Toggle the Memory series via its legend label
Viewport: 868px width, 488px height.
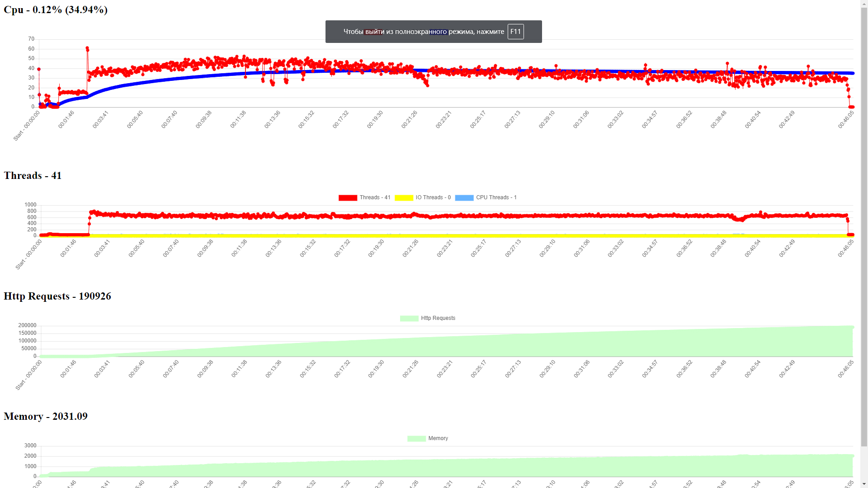point(438,438)
